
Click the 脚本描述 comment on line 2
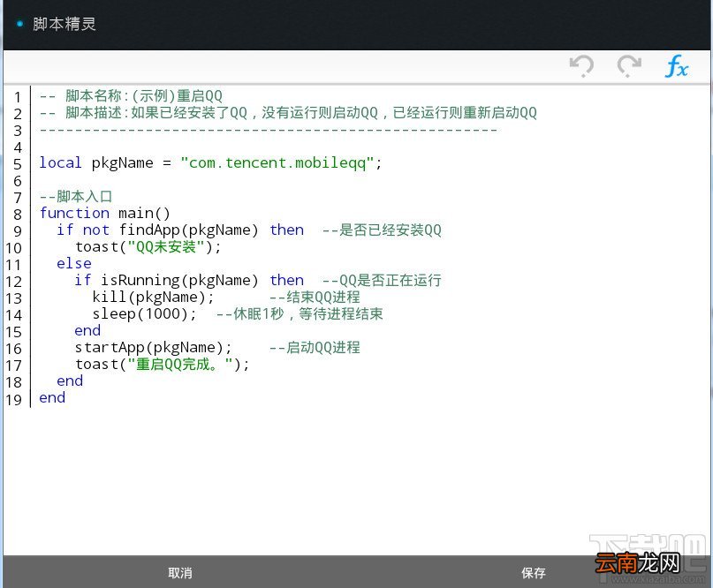pos(288,113)
